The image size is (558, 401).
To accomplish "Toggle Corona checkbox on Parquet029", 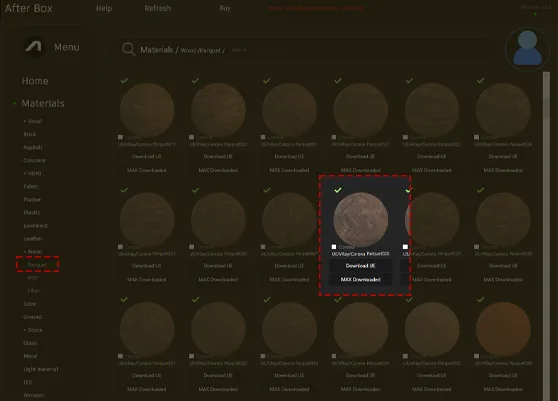I will tap(405, 247).
